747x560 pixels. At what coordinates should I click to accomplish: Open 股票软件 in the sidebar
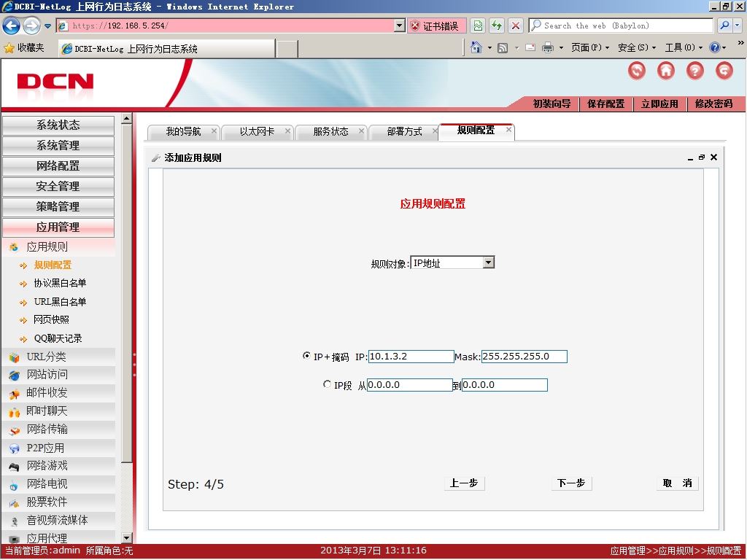pos(58,502)
